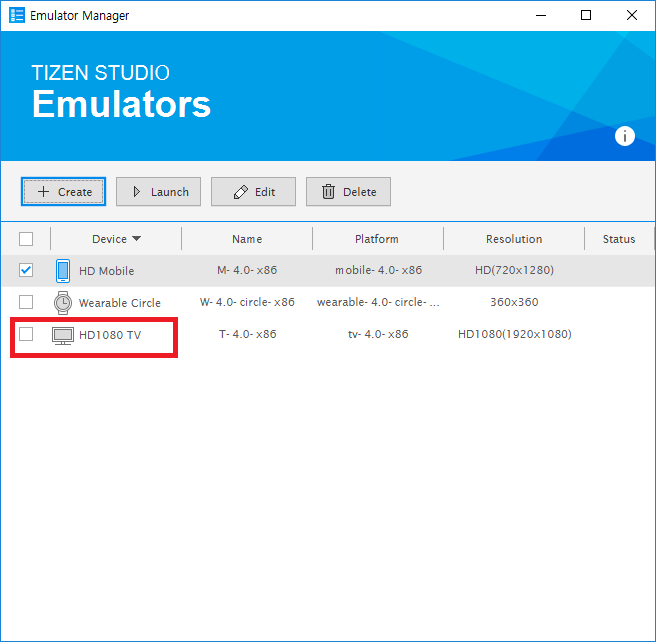656x642 pixels.
Task: Click the Resolution column header
Action: [514, 239]
